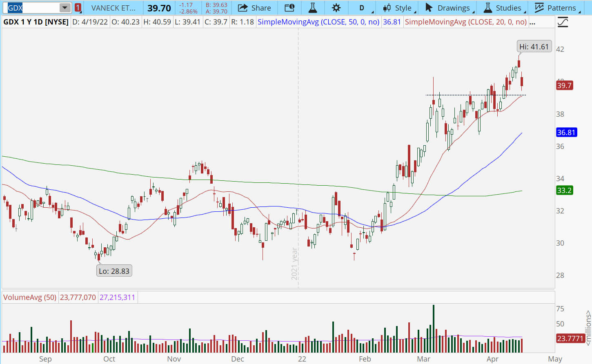This screenshot has width=592, height=364.
Task: Click the blue 36.81 study value in header
Action: [x=392, y=22]
